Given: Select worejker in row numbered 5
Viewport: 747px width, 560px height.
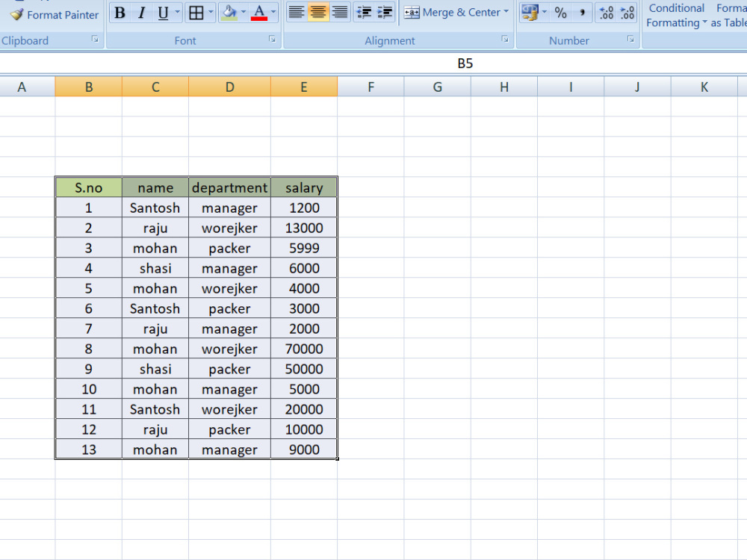Looking at the screenshot, I should [229, 288].
